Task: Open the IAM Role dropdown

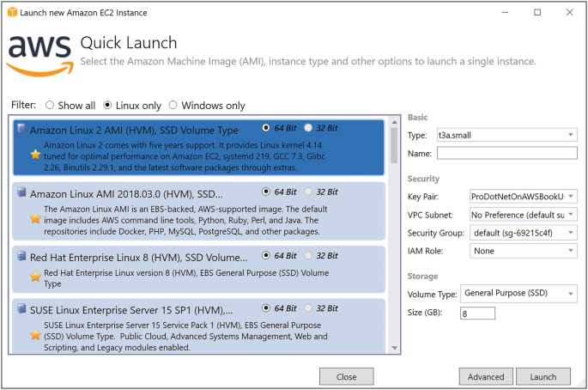Action: (x=524, y=251)
